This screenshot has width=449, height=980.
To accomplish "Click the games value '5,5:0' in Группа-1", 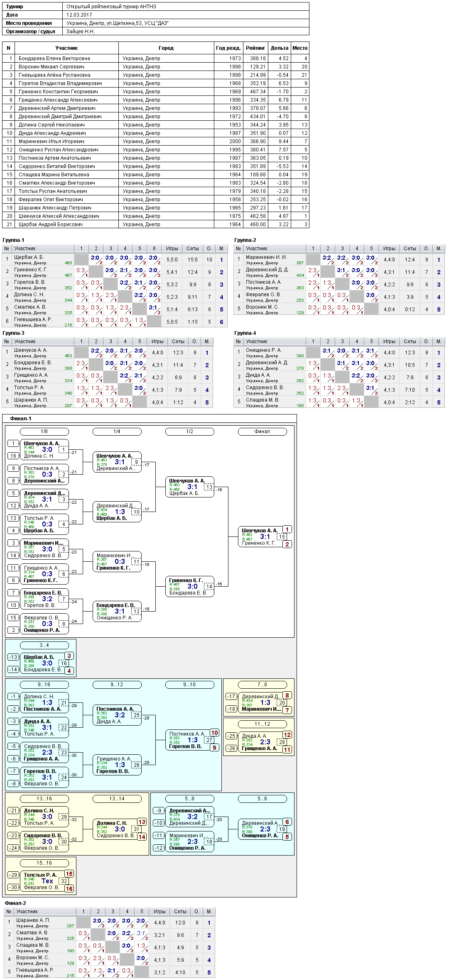I will 172,260.
